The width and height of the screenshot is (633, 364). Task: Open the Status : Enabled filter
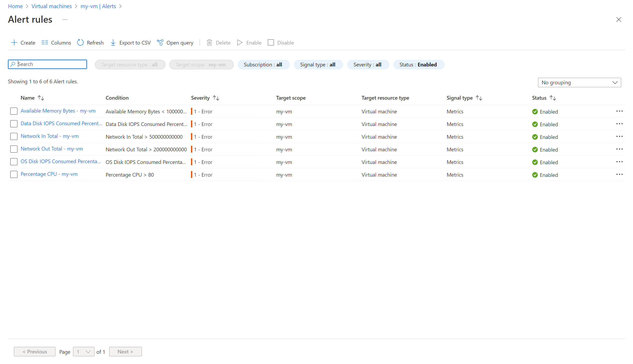coord(418,65)
